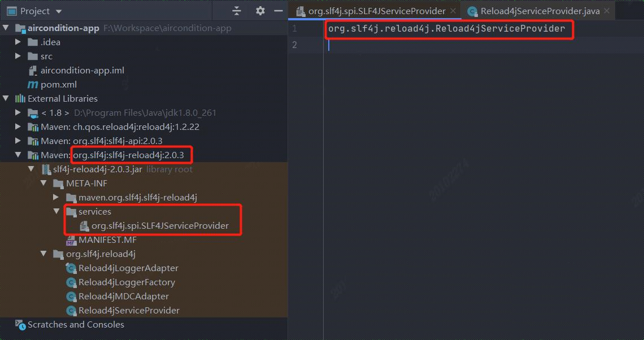Expand the .idea folder
This screenshot has width=644, height=340.
[x=18, y=42]
